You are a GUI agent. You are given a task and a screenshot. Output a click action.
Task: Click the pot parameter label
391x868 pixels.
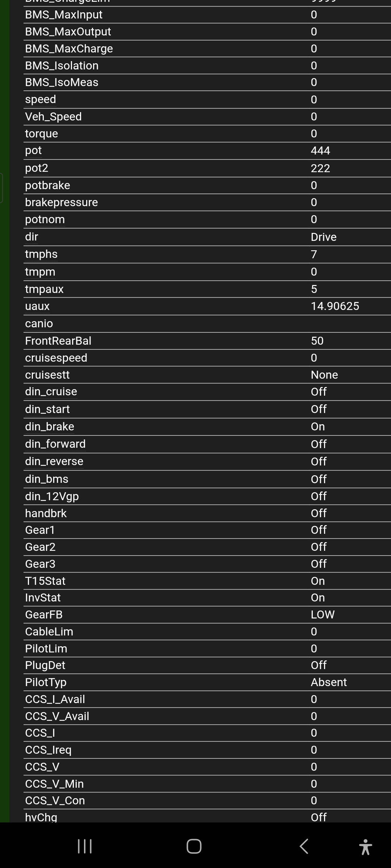pos(33,150)
